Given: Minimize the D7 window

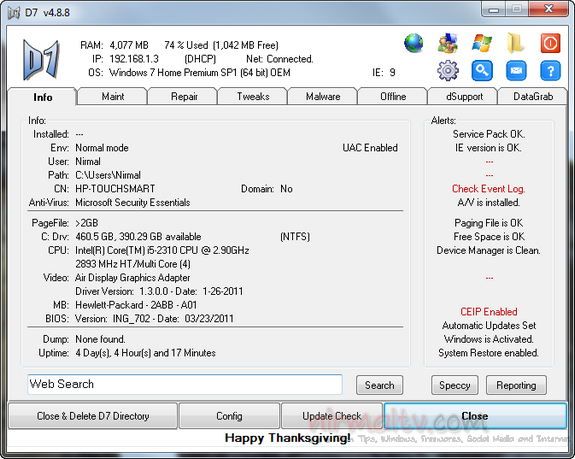Looking at the screenshot, I should point(494,9).
